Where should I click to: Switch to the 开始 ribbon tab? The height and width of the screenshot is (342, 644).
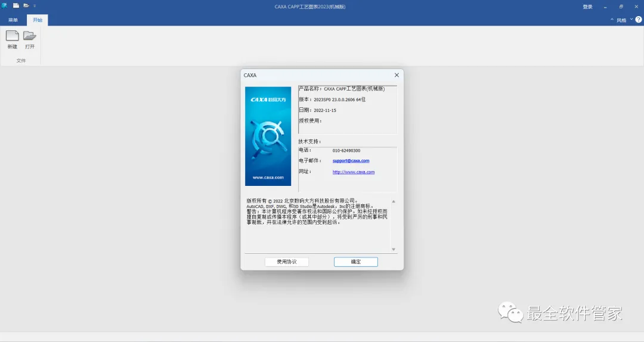click(38, 20)
